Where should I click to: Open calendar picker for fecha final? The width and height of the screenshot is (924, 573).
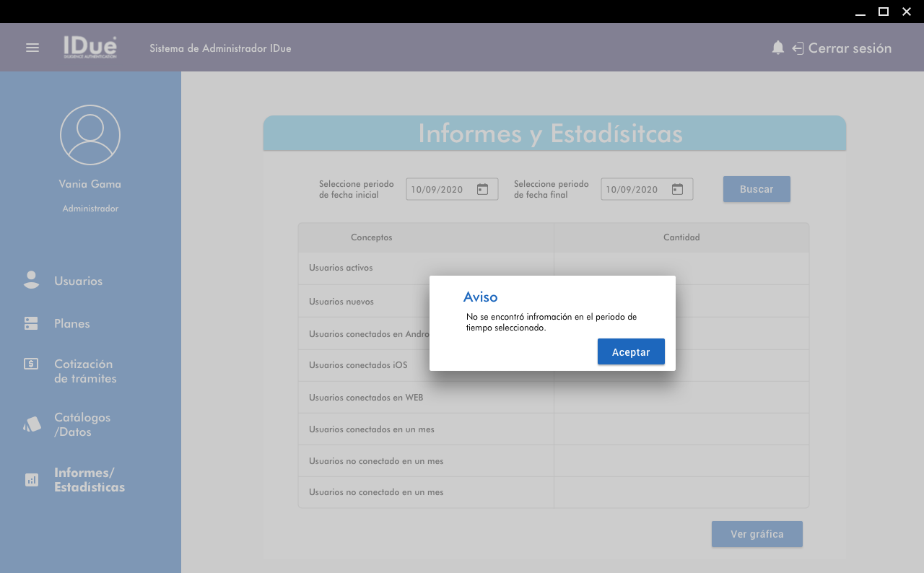[x=677, y=189]
